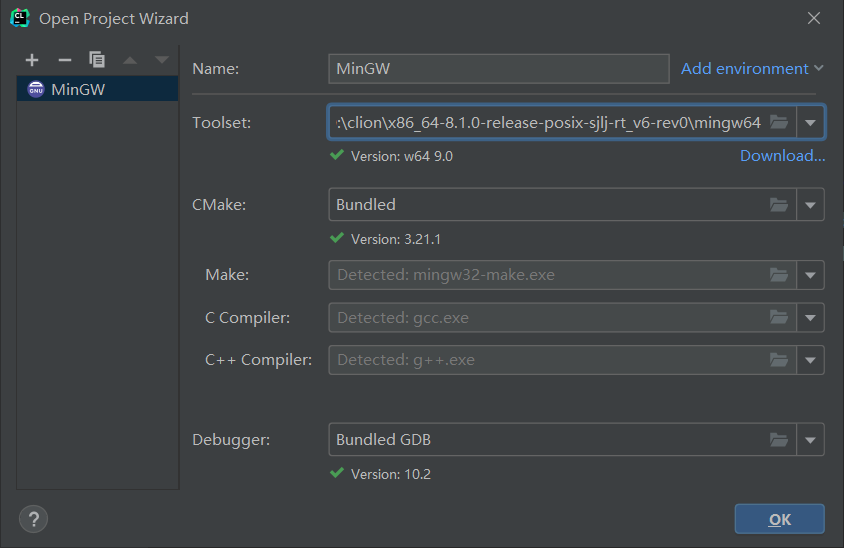Viewport: 844px width, 548px height.
Task: Expand the Debugger dropdown arrow
Action: click(x=810, y=439)
